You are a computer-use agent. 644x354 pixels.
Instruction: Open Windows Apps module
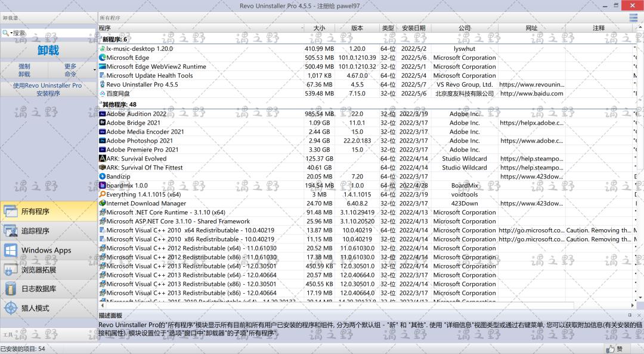(x=48, y=250)
